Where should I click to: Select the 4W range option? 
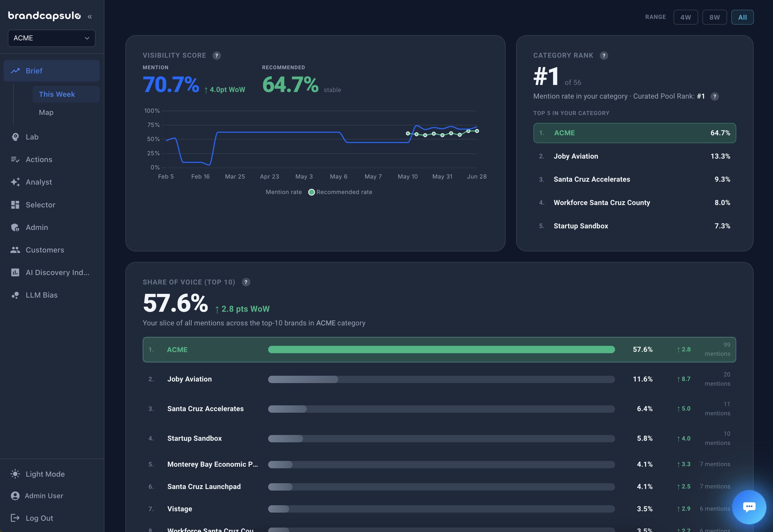(x=686, y=17)
